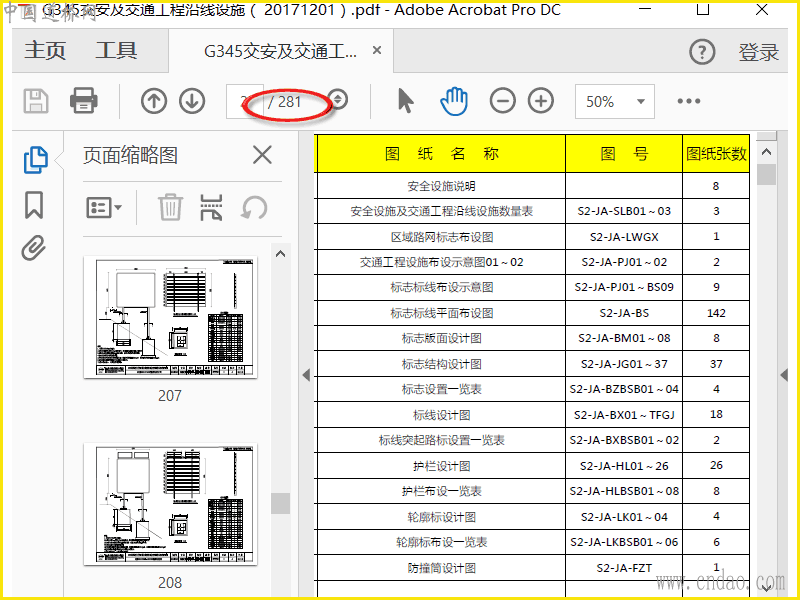Print the document
The image size is (800, 600).
click(84, 101)
